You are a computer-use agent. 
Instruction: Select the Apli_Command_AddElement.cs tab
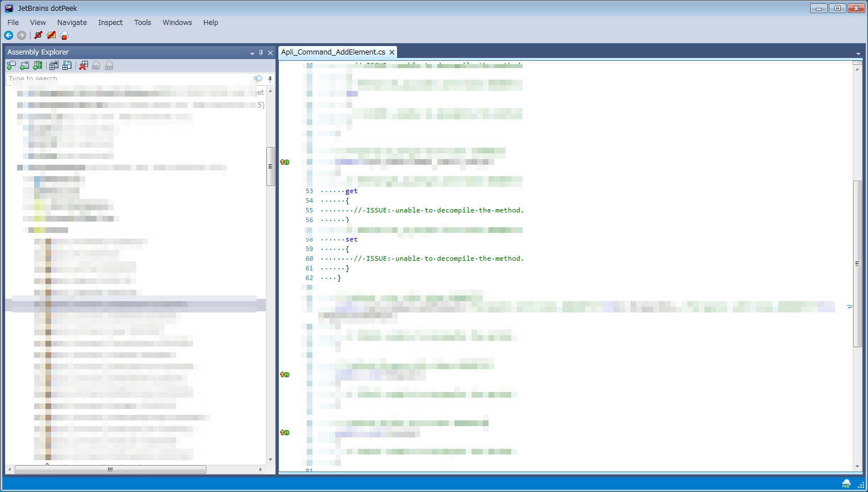click(x=333, y=52)
